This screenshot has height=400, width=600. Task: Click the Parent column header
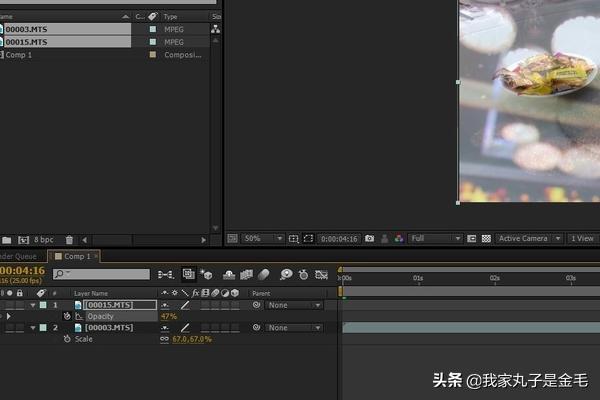click(261, 294)
